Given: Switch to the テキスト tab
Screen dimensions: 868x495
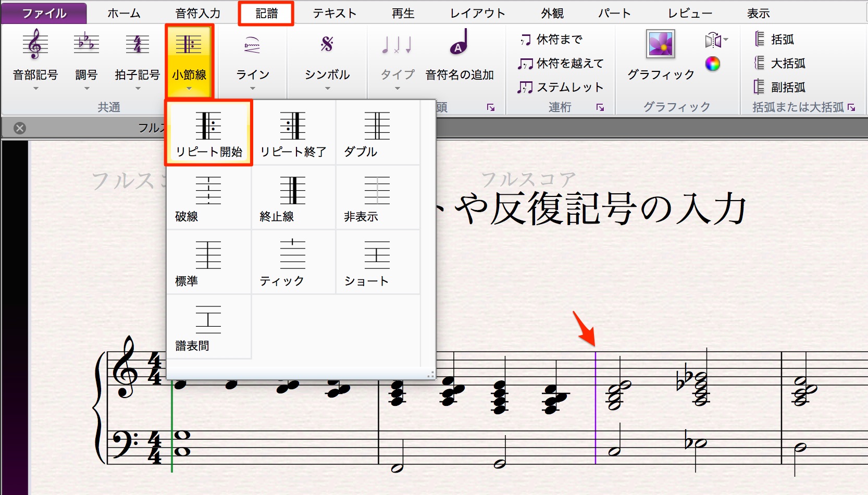Looking at the screenshot, I should pyautogui.click(x=334, y=13).
